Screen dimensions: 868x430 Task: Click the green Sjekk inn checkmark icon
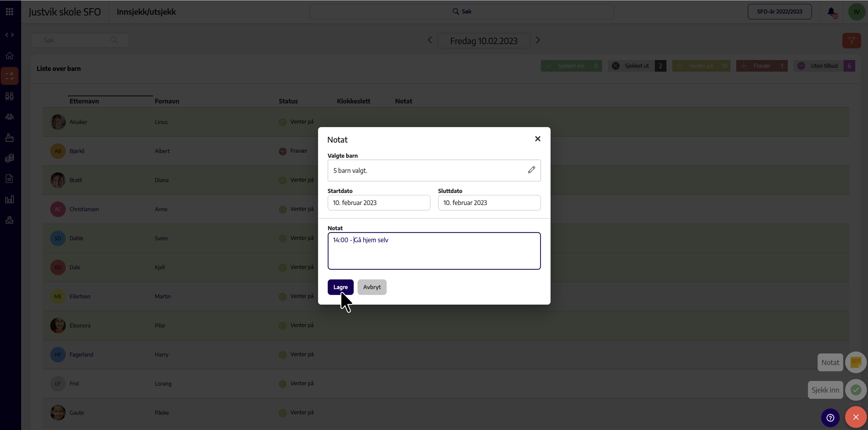(x=856, y=390)
